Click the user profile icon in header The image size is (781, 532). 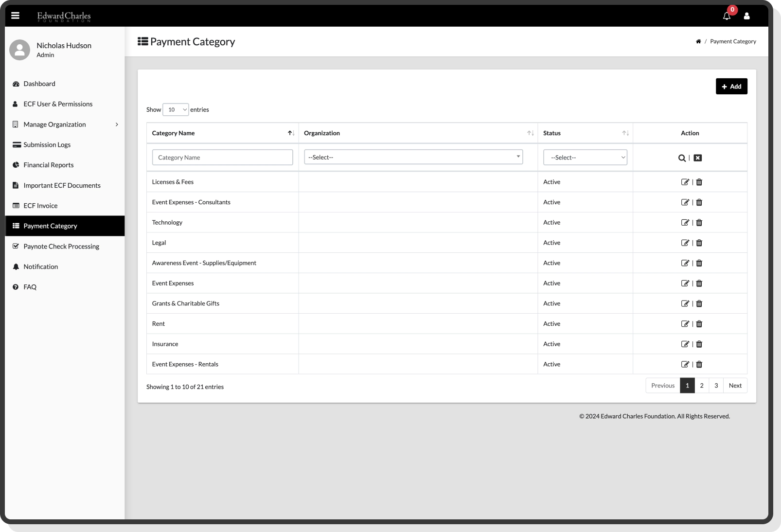click(747, 16)
